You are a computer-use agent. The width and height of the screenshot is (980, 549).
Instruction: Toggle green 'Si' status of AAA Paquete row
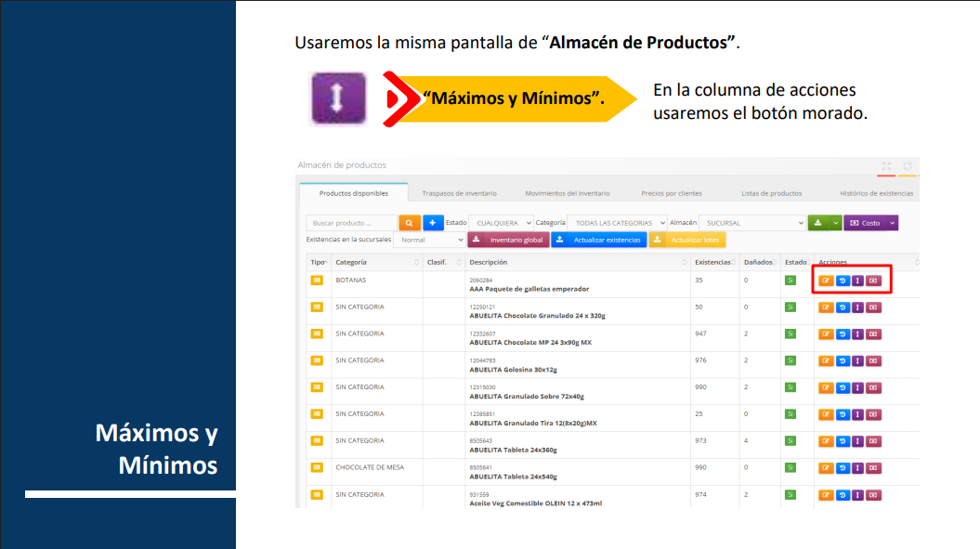coord(791,280)
